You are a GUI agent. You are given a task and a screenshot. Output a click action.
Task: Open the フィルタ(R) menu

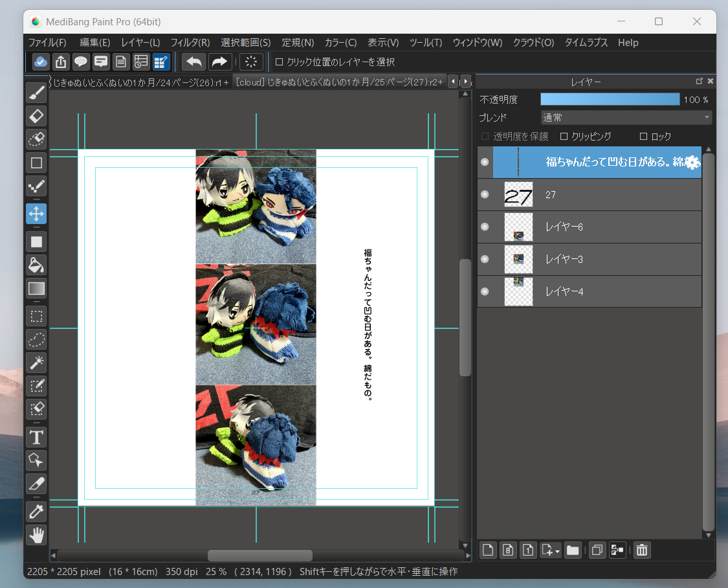pos(190,43)
